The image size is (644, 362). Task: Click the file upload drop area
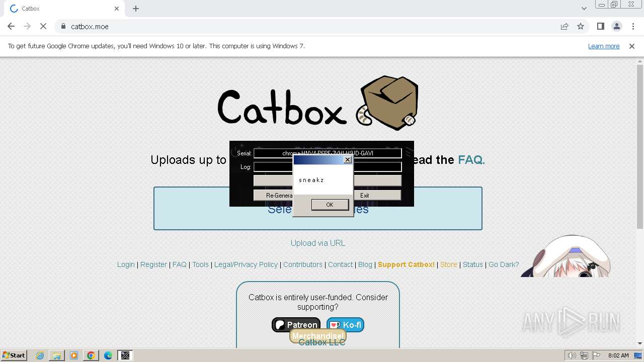318,208
